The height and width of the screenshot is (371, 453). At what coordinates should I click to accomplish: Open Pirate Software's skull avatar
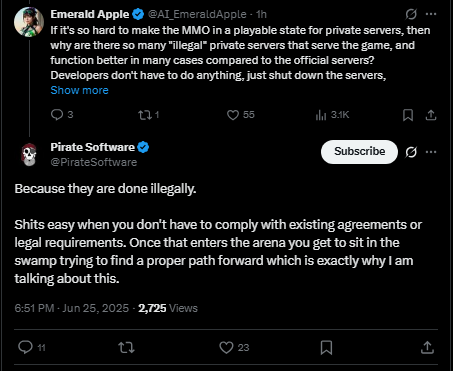(x=29, y=155)
